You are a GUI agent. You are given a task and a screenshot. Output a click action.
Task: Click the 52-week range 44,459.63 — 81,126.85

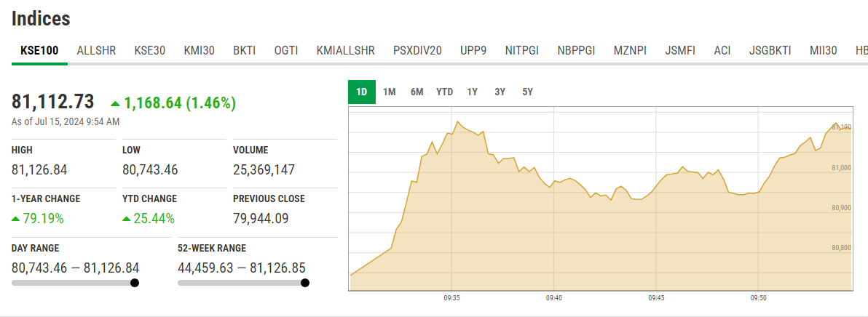pos(241,268)
